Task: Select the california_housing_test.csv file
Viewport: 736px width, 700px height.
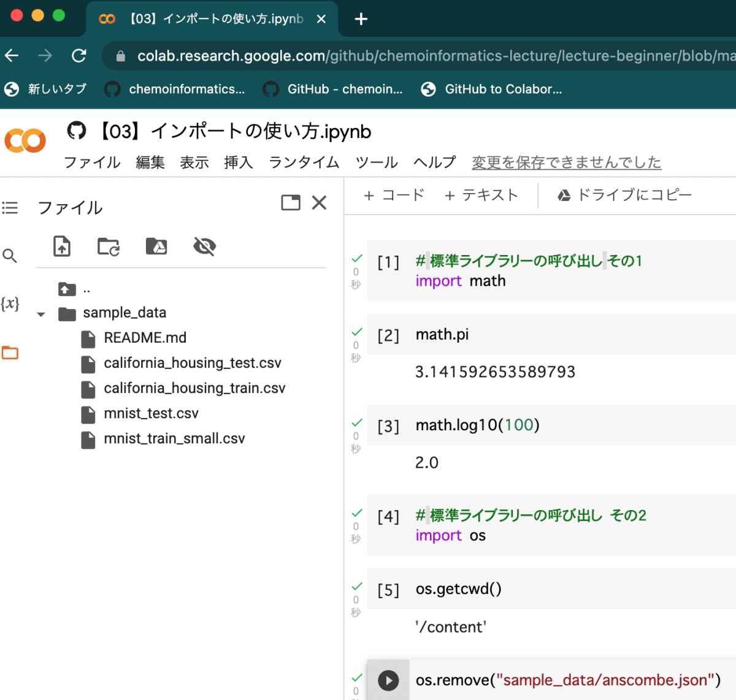Action: [x=193, y=363]
